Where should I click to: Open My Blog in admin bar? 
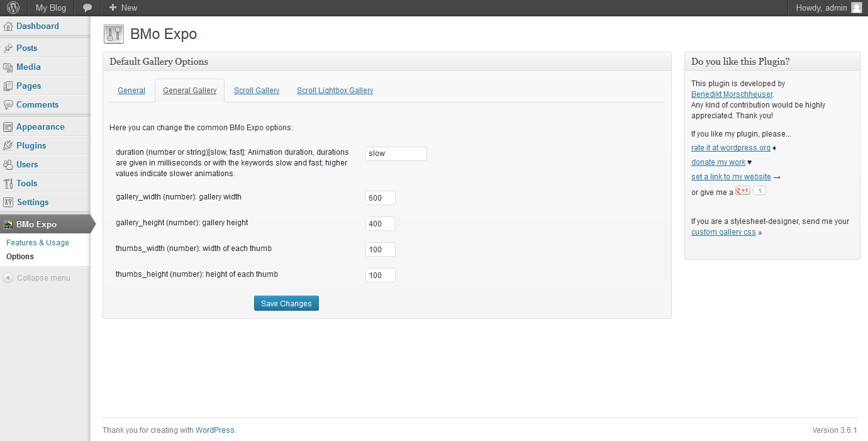point(50,8)
